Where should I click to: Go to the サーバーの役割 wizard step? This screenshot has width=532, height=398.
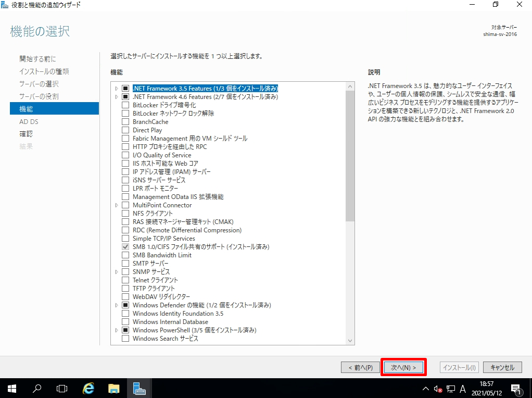coord(39,96)
